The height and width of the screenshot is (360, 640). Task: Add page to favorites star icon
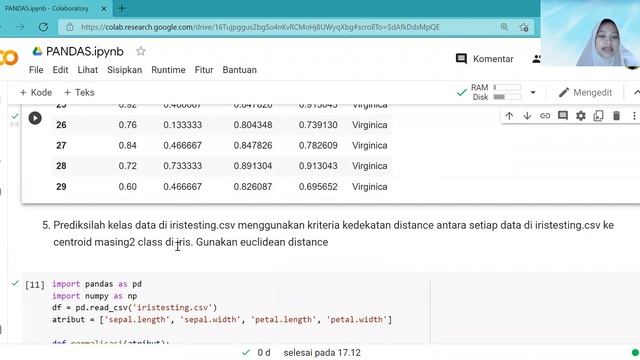[x=524, y=27]
